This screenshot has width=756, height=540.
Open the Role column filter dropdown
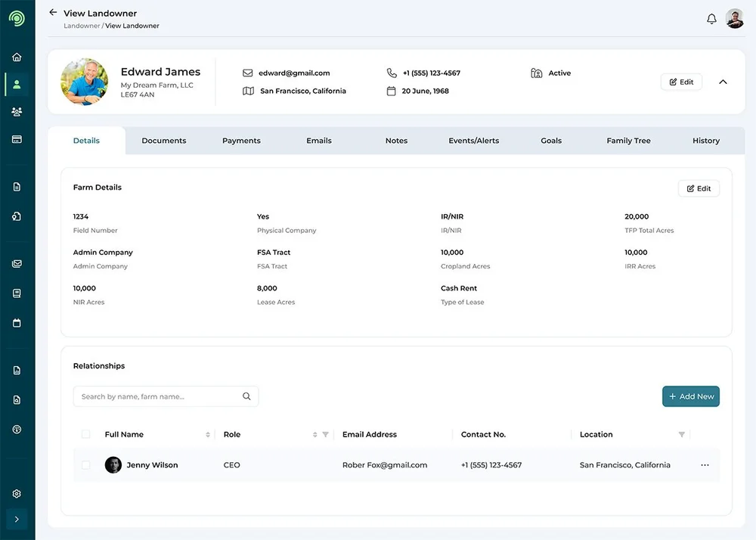(x=325, y=434)
